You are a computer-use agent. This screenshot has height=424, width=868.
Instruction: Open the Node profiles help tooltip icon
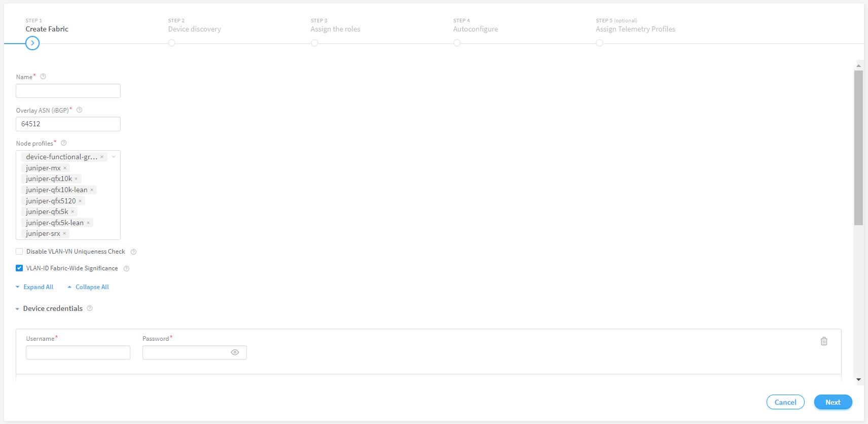[x=64, y=143]
